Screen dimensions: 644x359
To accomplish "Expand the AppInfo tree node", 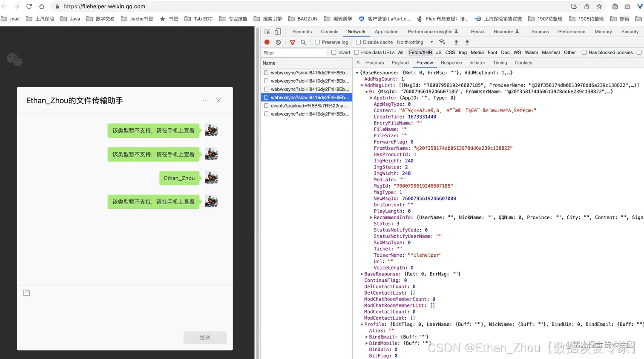I will click(371, 98).
